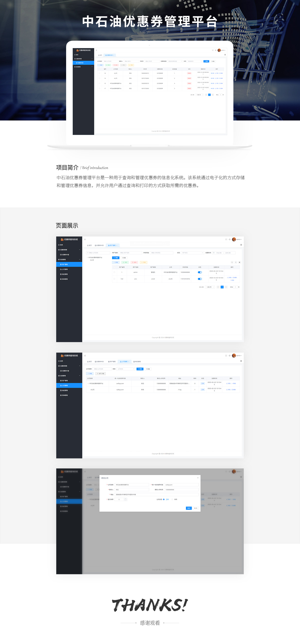Click the department search field above the tree
The image size is (300, 644).
(x=98, y=253)
